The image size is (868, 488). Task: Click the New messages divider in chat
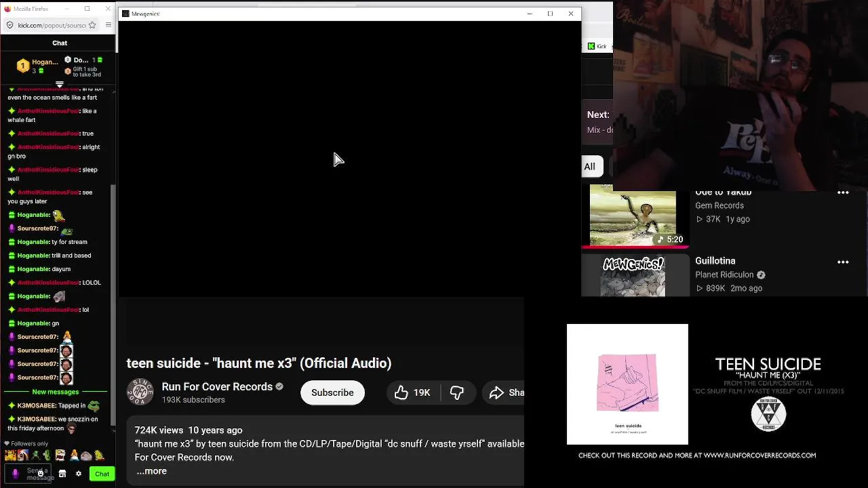(56, 392)
